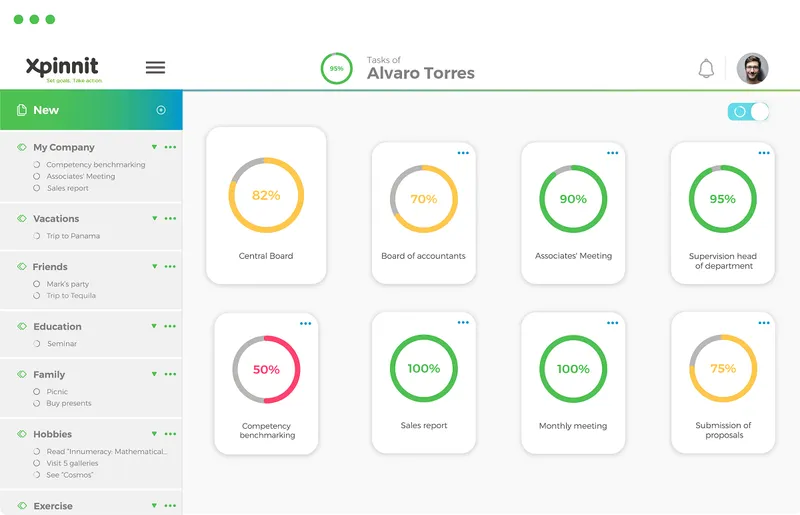Screen dimensions: 800x515
Task: Open Alvaro's profile avatar
Action: 753,68
